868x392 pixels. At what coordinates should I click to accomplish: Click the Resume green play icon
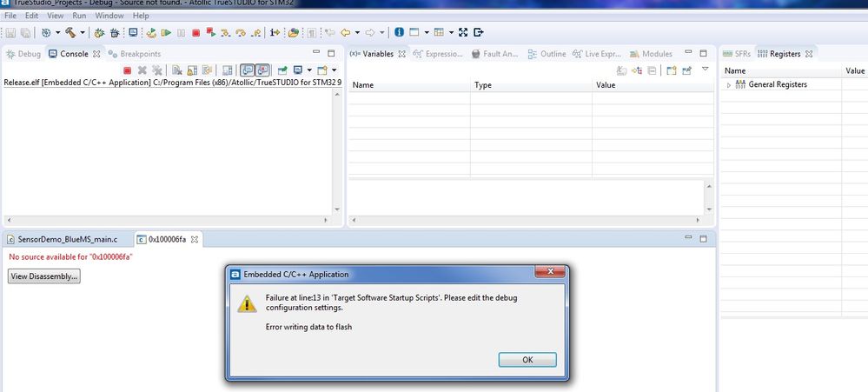click(x=166, y=33)
